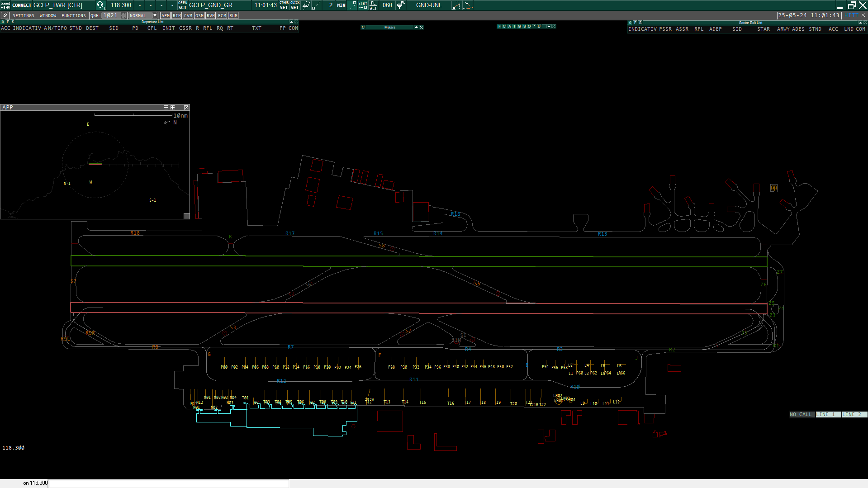Image resolution: width=868 pixels, height=488 pixels.
Task: Click the flight strip icon in top bar
Action: [306, 5]
